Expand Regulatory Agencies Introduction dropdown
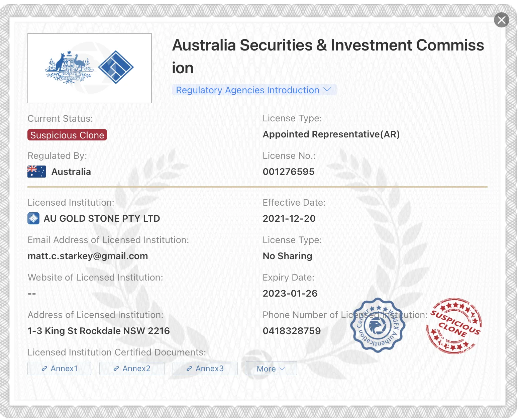The image size is (521, 420). pos(254,90)
